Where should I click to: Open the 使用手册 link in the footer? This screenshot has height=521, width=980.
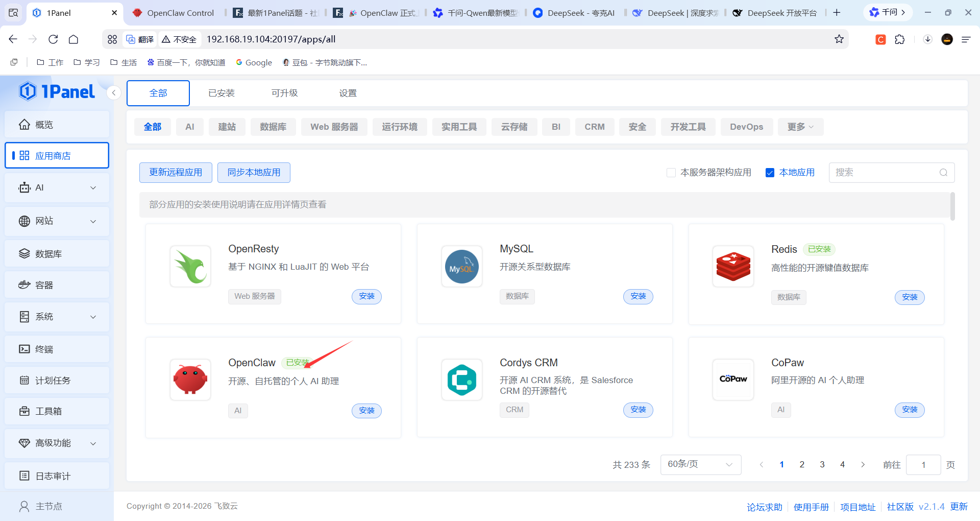(811, 506)
